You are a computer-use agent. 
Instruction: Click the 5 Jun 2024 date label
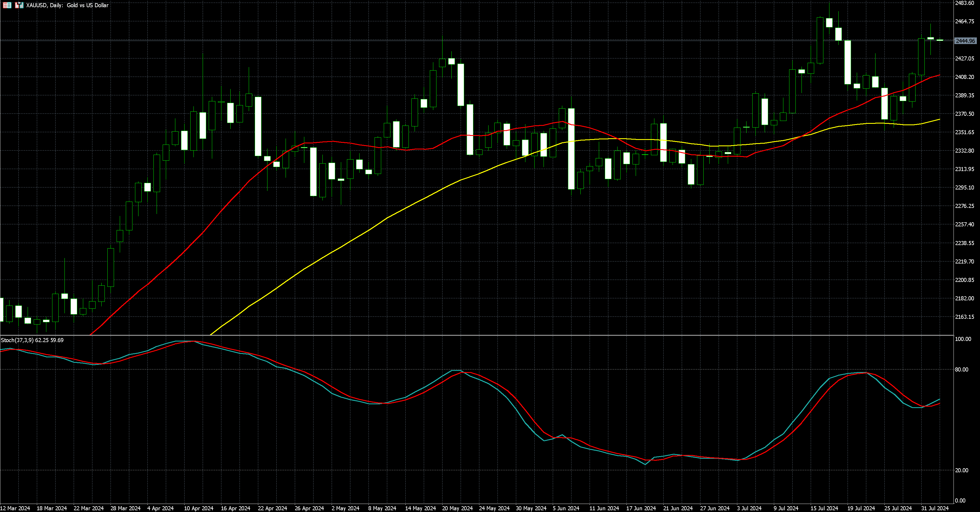tap(566, 508)
